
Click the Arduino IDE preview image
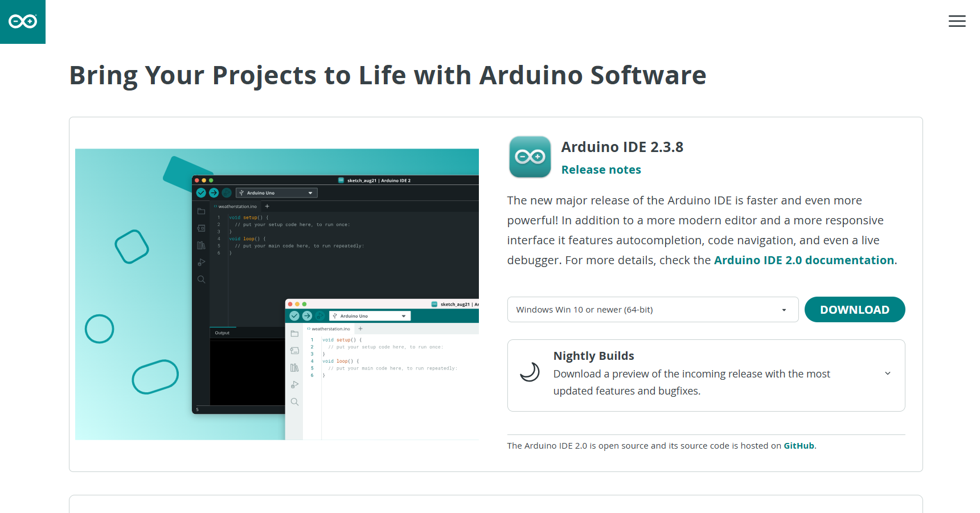[x=277, y=294]
